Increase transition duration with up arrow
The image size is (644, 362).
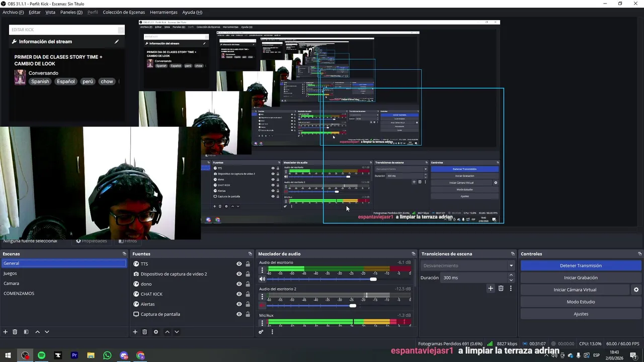[511, 275]
